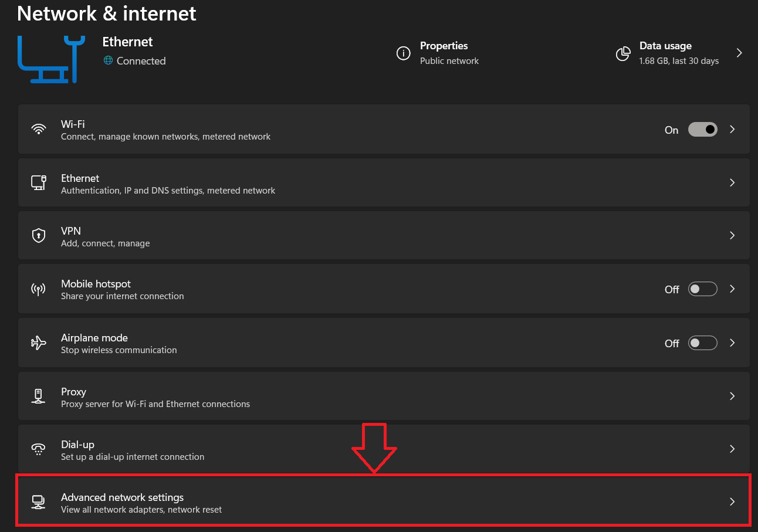Click the VPN shield icon
This screenshot has height=532, width=758.
point(39,236)
